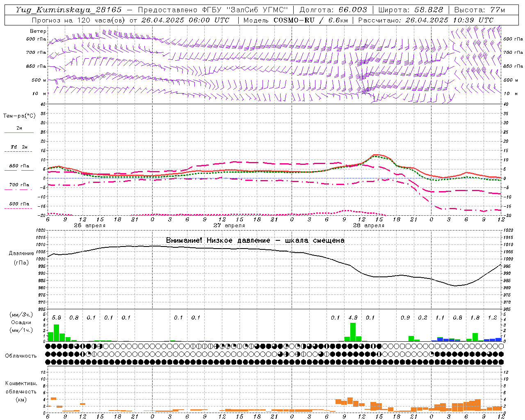Click the Широта: 58.828 value
Screen dimensions: 525x420
(411, 10)
